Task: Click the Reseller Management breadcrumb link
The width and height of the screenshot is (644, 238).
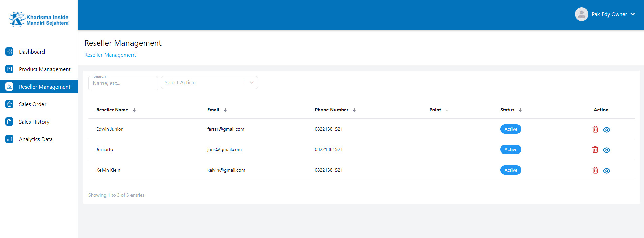Action: pyautogui.click(x=110, y=55)
